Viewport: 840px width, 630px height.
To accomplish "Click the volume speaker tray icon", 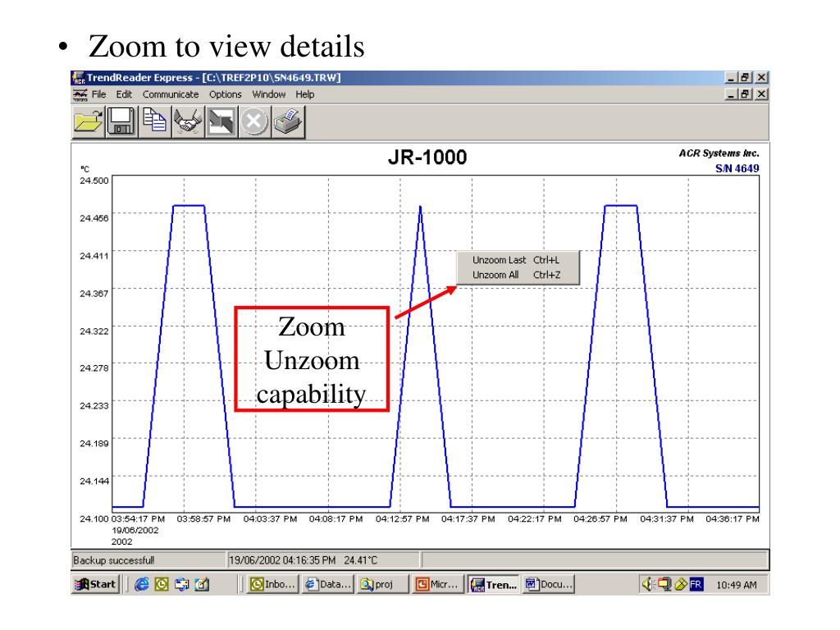I will click(x=648, y=584).
